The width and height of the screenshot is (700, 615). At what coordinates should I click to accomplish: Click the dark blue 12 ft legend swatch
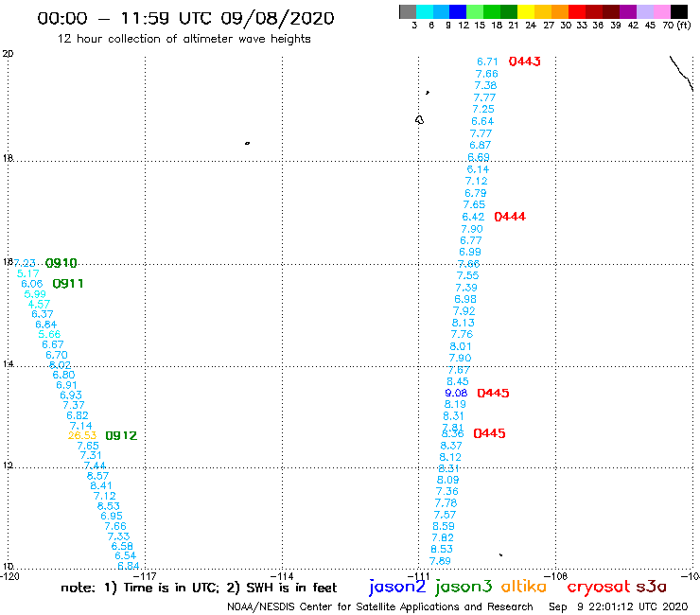point(458,11)
